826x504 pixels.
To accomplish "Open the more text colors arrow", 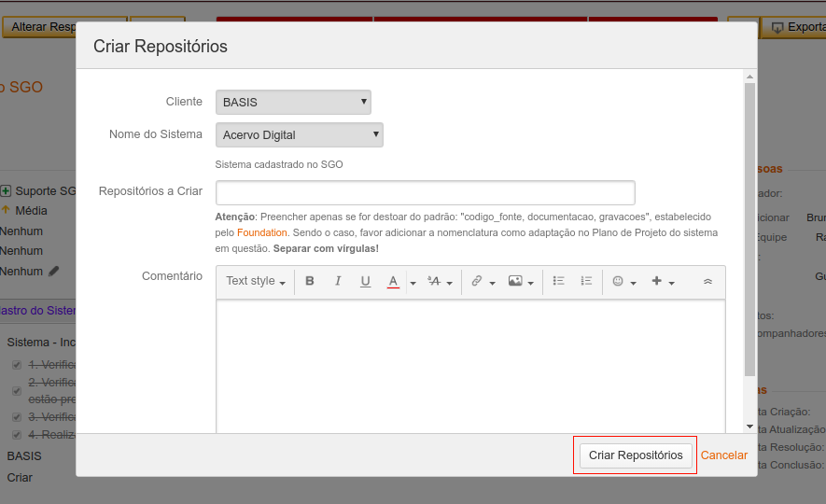I will (413, 282).
